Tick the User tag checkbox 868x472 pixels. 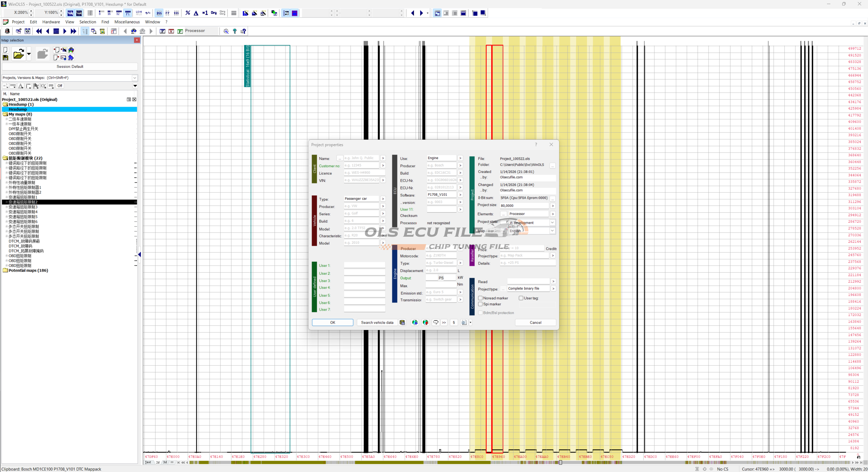(x=521, y=298)
